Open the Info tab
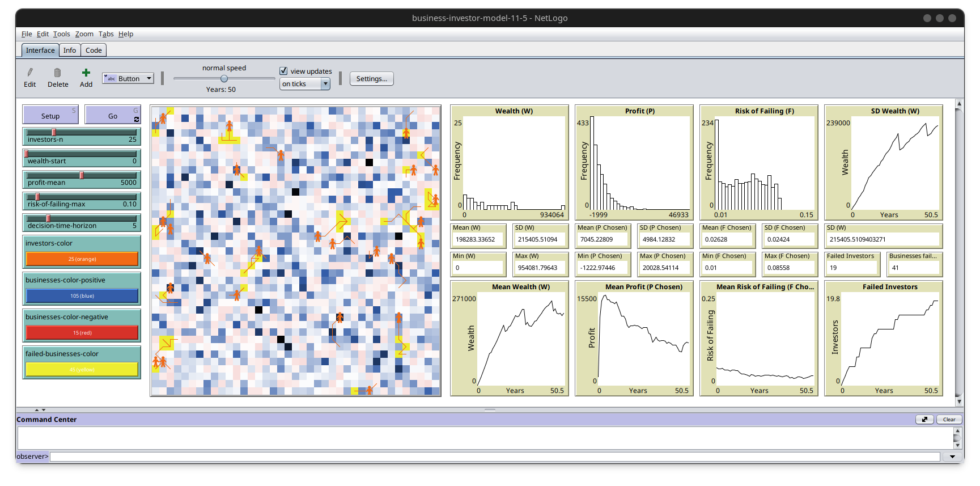Viewport: 980px width, 486px height. pos(70,50)
